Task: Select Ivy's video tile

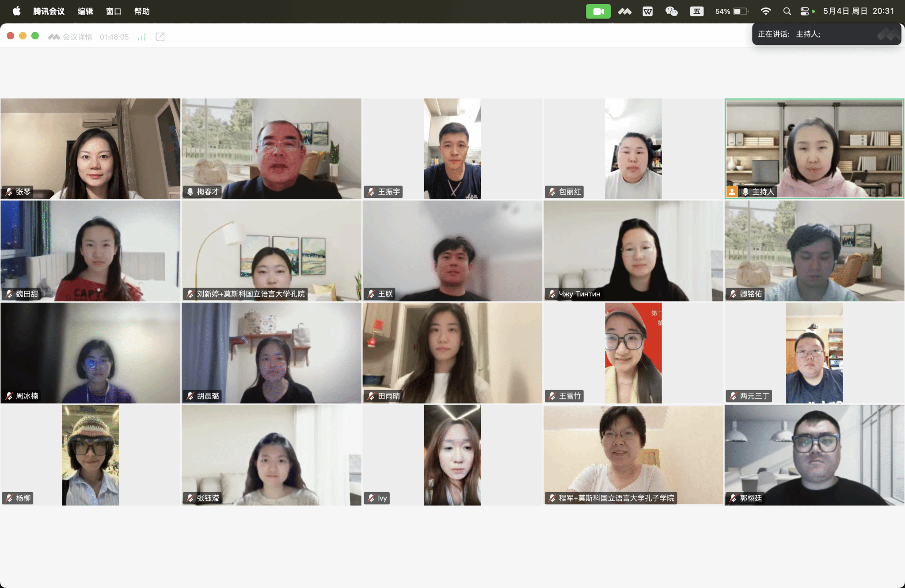Action: 452,455
